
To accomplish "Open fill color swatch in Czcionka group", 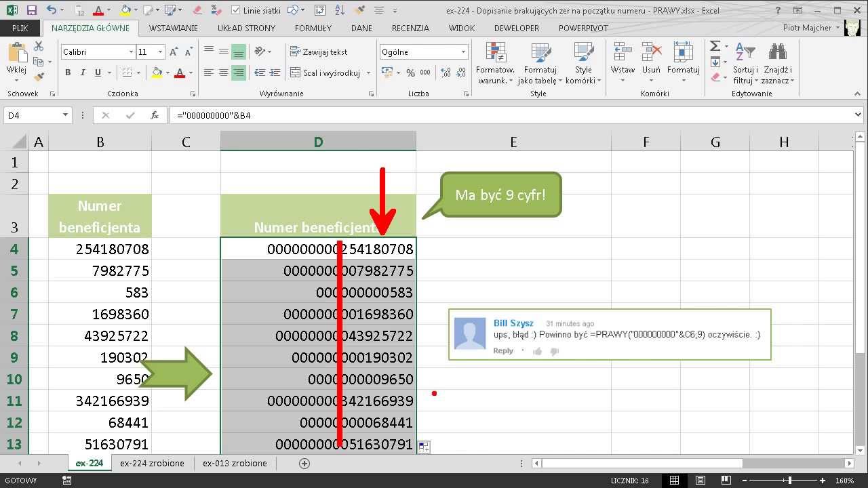I will [157, 73].
